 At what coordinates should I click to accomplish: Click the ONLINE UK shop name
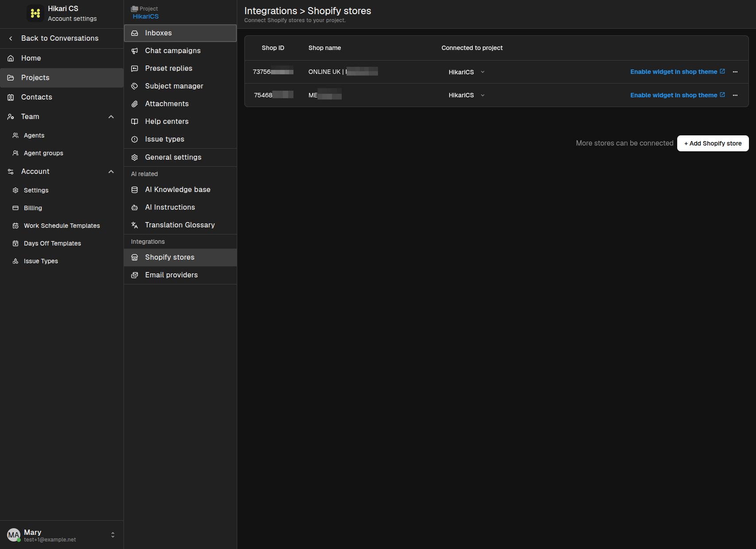click(343, 72)
